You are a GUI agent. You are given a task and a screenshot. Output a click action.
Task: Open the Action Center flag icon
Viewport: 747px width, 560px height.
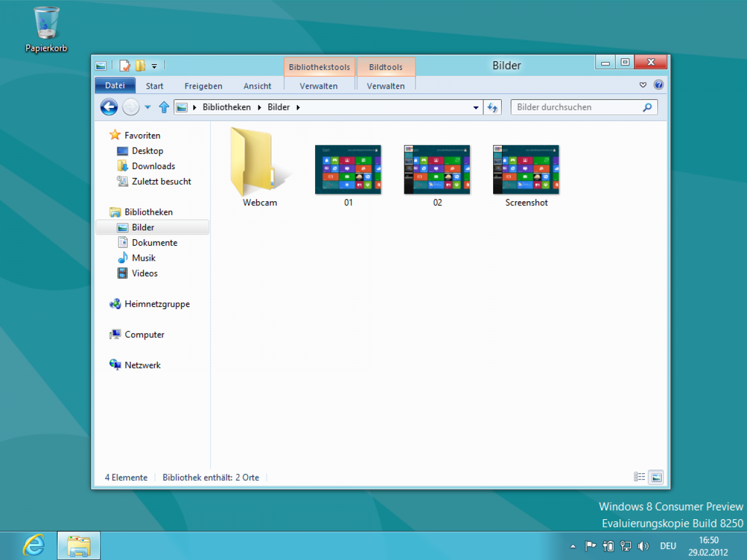(591, 546)
